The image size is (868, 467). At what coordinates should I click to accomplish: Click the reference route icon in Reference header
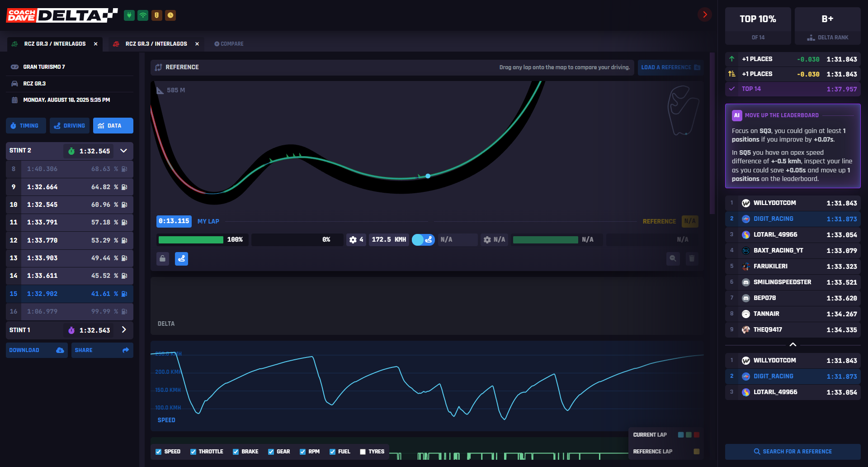158,67
